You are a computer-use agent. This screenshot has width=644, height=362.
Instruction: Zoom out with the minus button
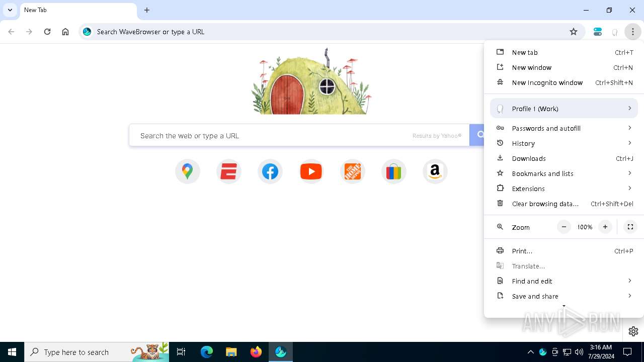564,227
